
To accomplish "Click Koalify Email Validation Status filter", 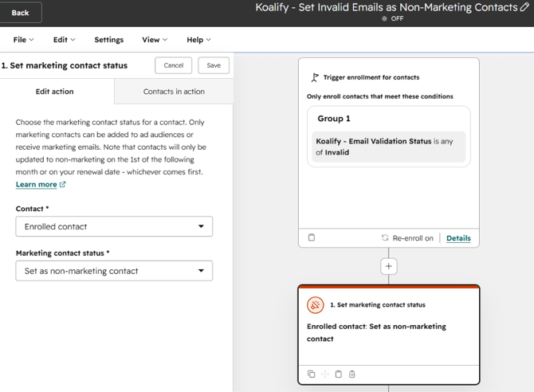I will pos(389,147).
